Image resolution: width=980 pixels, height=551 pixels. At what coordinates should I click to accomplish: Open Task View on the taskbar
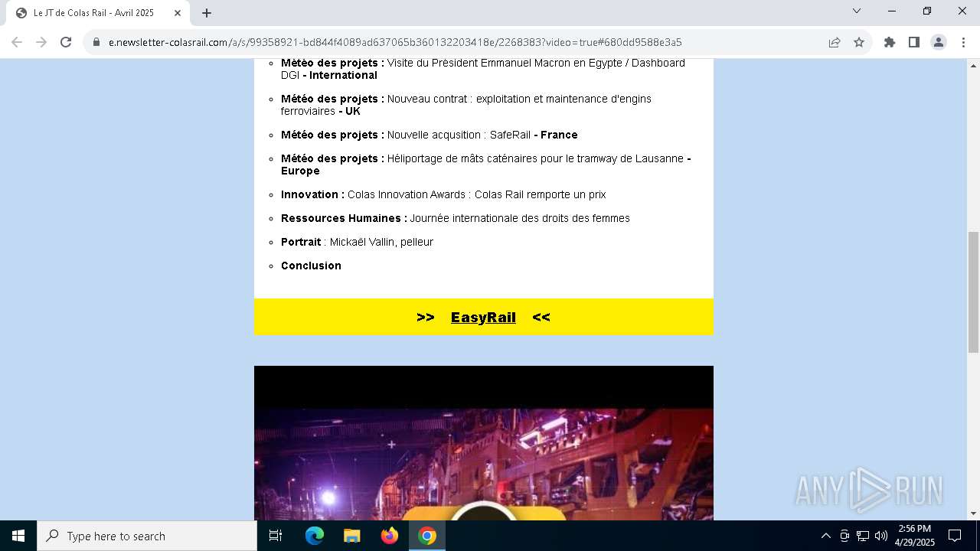(x=276, y=536)
